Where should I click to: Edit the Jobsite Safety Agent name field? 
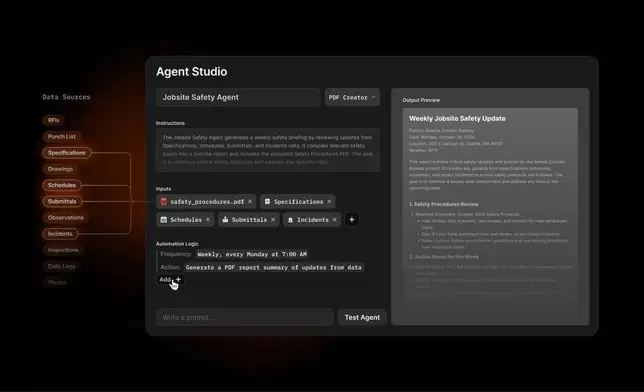click(x=238, y=97)
